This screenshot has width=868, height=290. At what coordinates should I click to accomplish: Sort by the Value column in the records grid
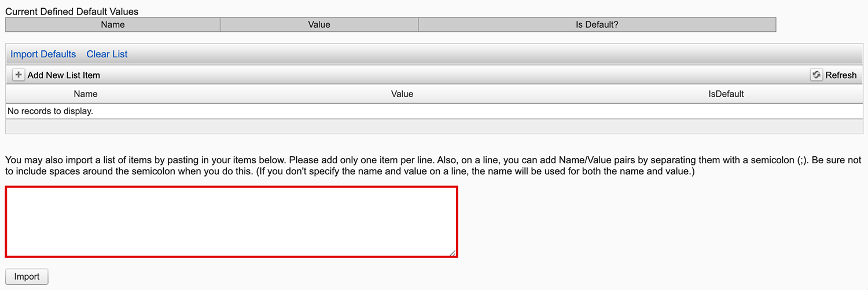(402, 94)
